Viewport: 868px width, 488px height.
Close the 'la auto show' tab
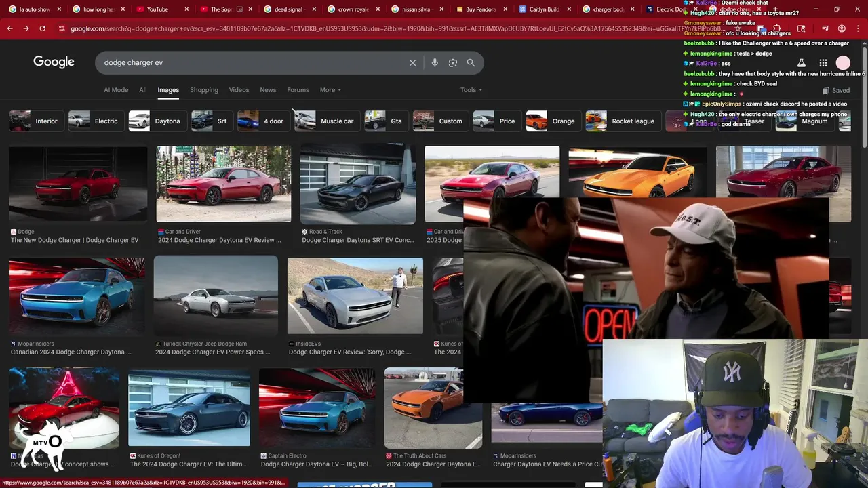point(59,9)
